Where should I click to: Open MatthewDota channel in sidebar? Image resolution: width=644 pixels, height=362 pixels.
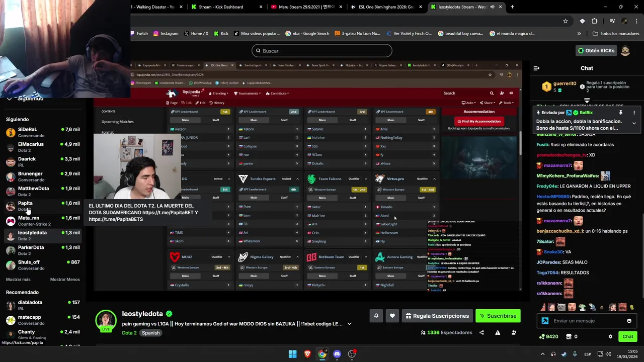[x=43, y=191]
